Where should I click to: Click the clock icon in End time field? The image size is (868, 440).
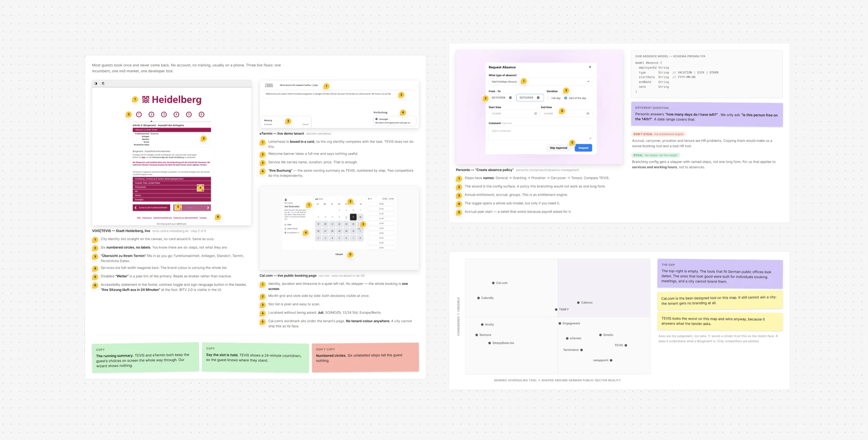588,114
